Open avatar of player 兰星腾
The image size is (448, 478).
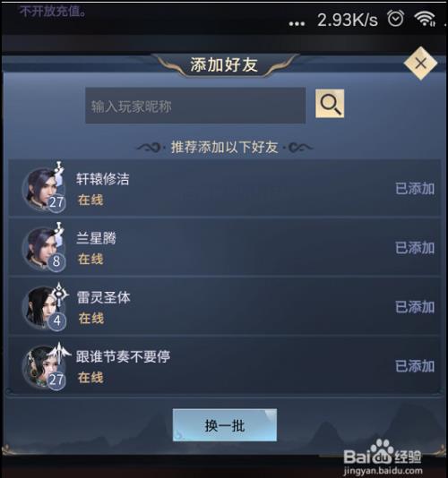[x=41, y=247]
